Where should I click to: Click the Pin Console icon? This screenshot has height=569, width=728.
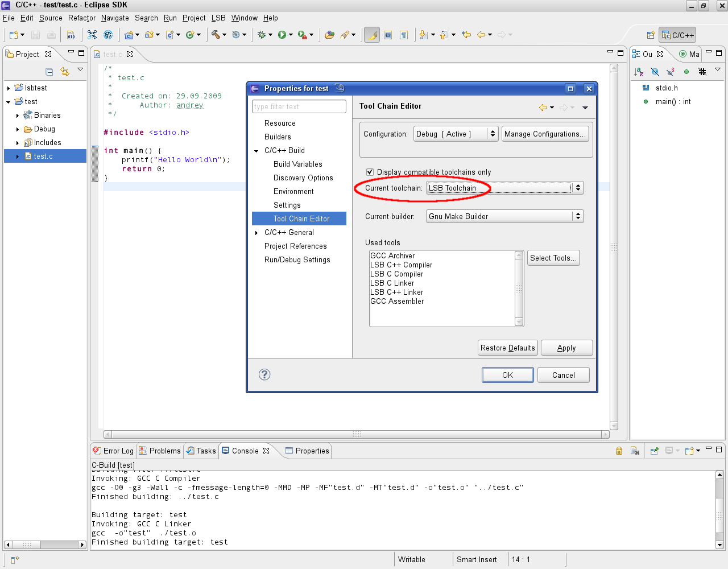pos(655,451)
